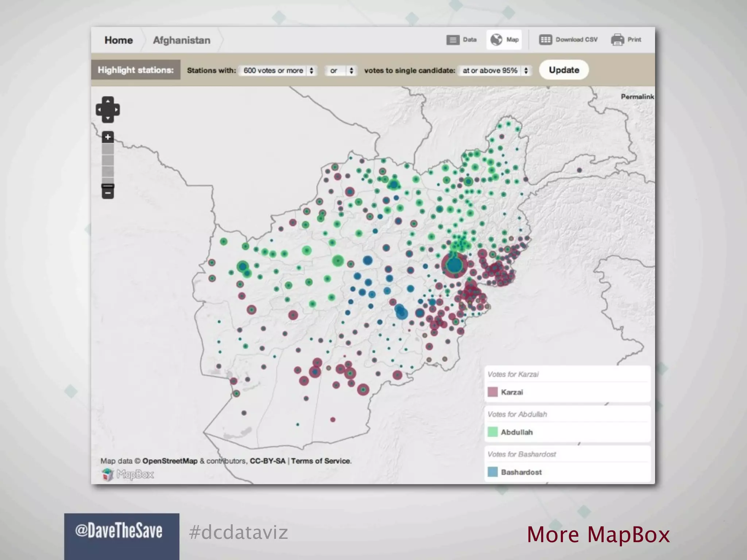Switch to the Data tab
Screen dimensions: 747x560
click(462, 40)
